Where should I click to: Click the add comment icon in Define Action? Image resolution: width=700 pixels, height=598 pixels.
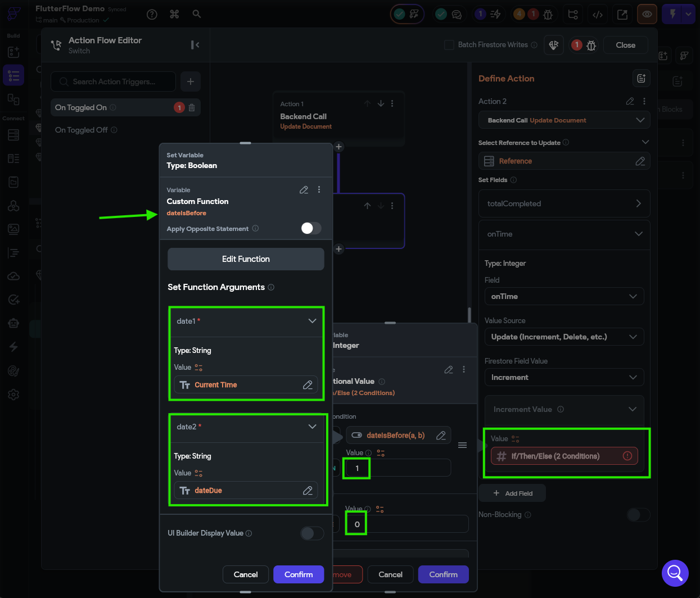pyautogui.click(x=642, y=79)
